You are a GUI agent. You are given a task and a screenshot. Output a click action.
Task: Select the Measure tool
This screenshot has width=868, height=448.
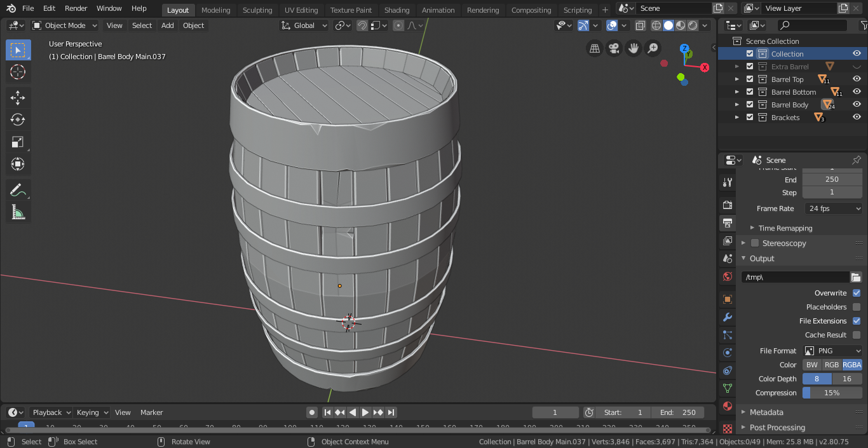pos(18,212)
